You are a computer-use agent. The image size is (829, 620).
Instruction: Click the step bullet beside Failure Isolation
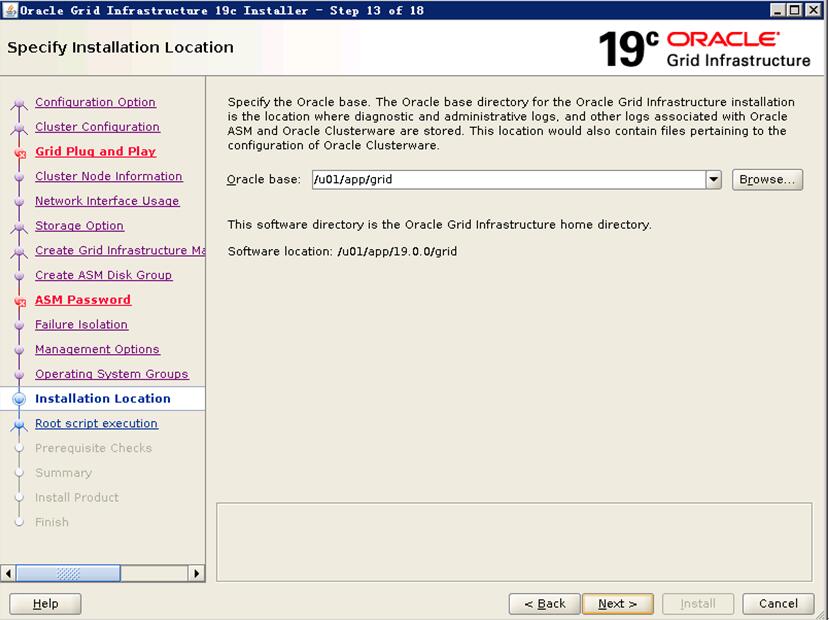19,326
